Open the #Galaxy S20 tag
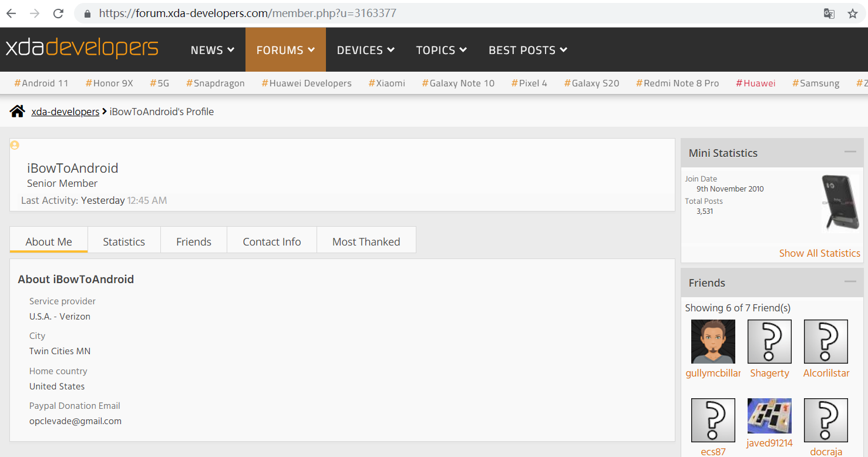This screenshot has height=457, width=868. [591, 83]
